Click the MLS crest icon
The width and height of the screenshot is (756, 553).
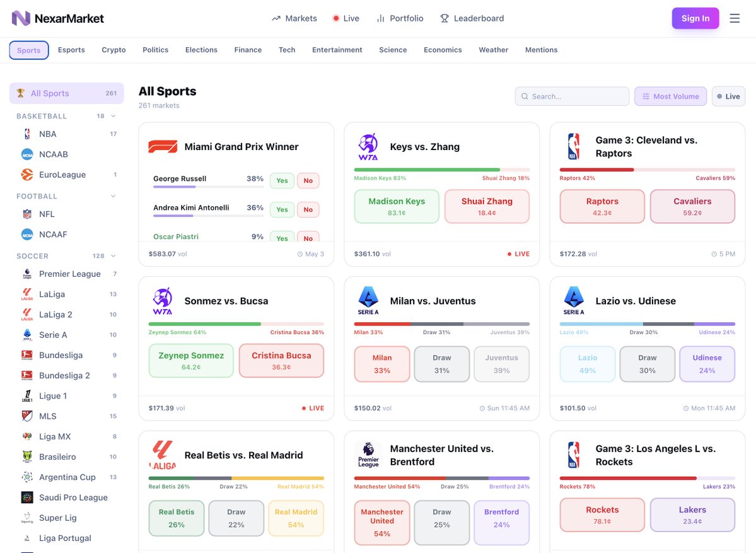27,416
